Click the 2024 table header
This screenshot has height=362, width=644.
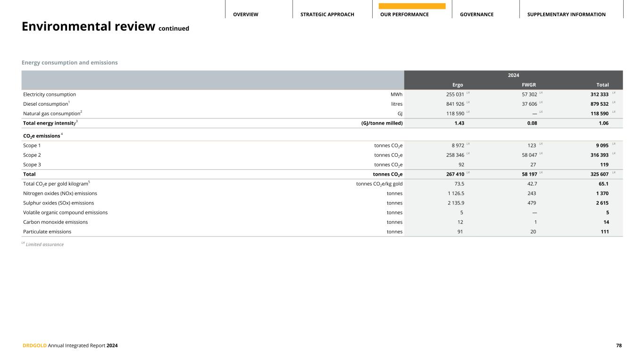pos(513,76)
